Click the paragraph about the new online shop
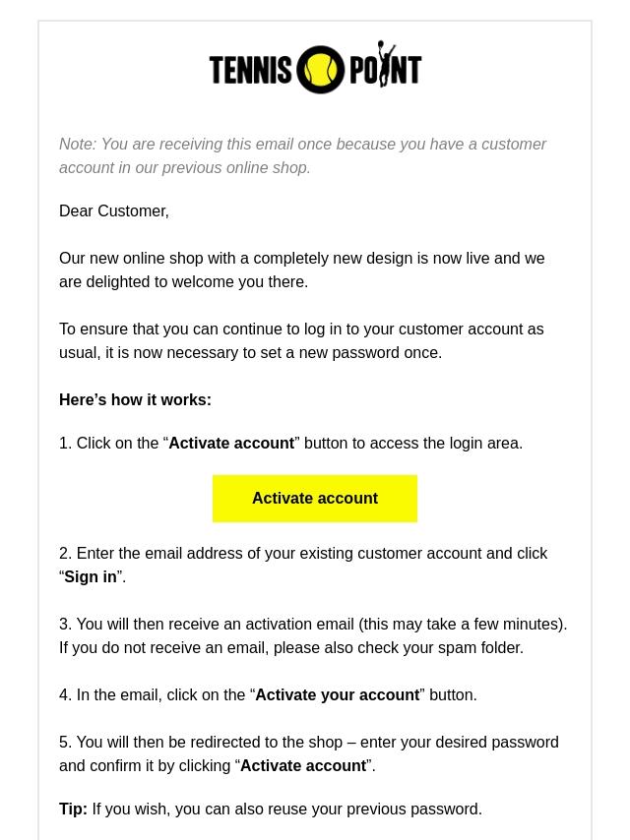Screen dimensions: 630x840 click(301, 270)
